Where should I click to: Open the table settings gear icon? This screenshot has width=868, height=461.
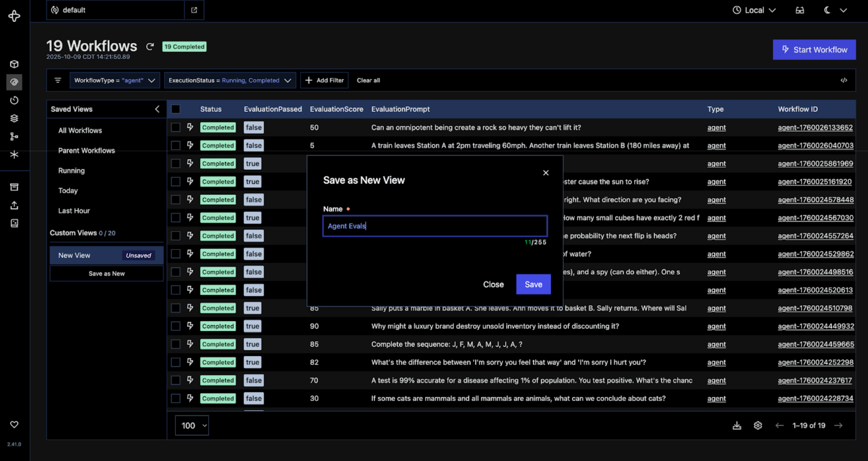[x=758, y=426]
